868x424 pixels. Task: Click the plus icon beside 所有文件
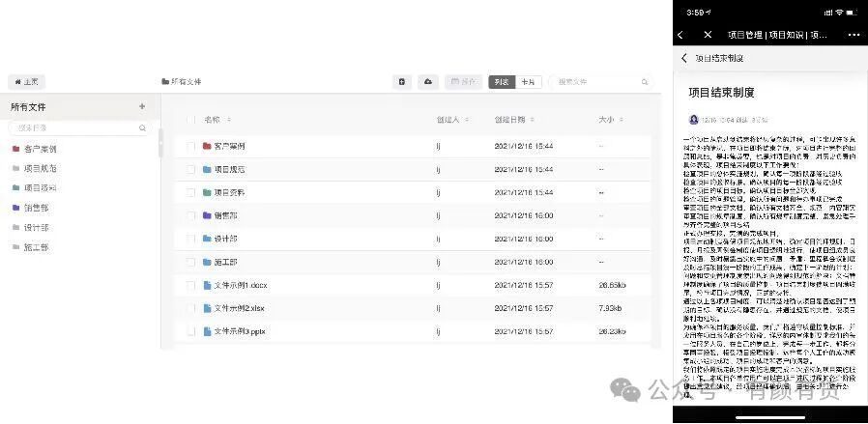(x=142, y=106)
